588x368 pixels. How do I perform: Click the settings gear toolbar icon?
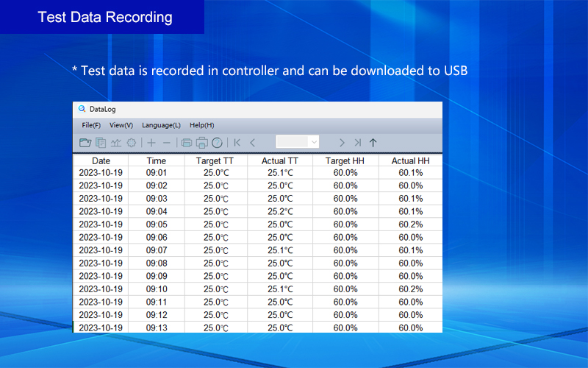[132, 143]
